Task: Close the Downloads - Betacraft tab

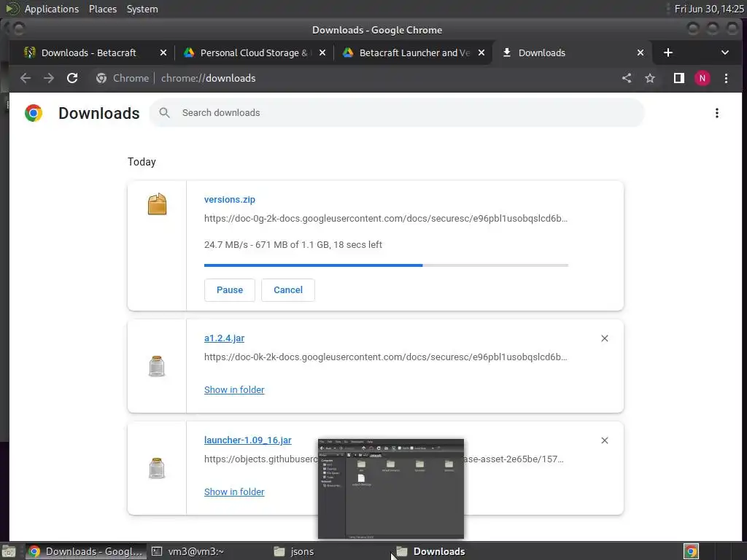Action: pos(163,52)
